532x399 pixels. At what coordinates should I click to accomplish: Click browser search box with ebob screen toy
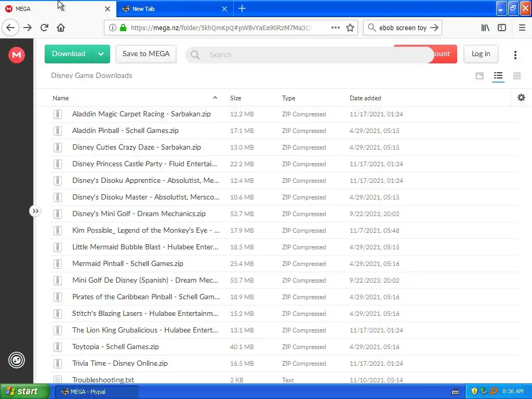click(x=403, y=28)
